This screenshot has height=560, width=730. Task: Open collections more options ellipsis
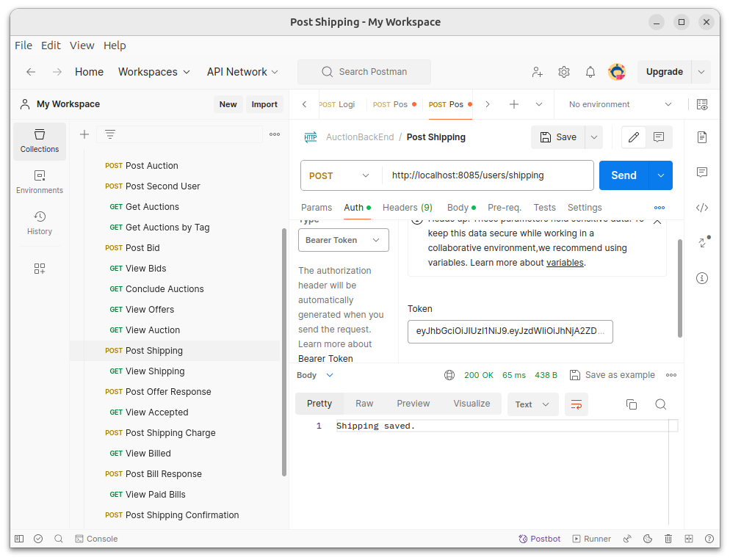275,134
